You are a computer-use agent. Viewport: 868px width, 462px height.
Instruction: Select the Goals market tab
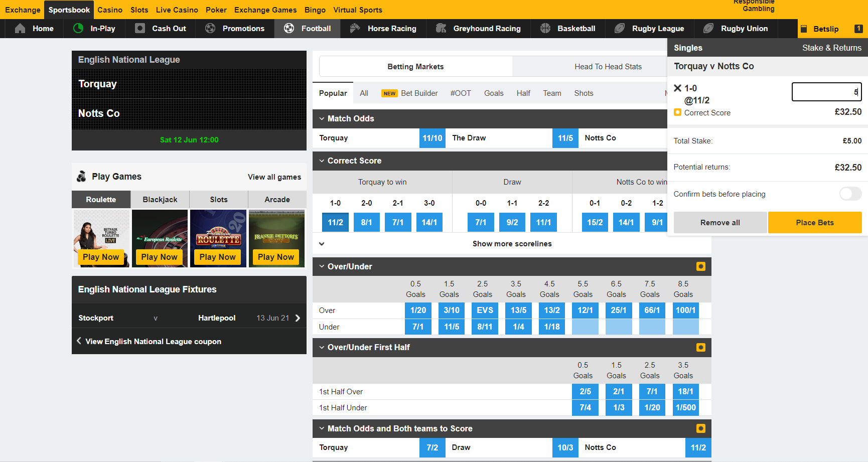tap(494, 93)
